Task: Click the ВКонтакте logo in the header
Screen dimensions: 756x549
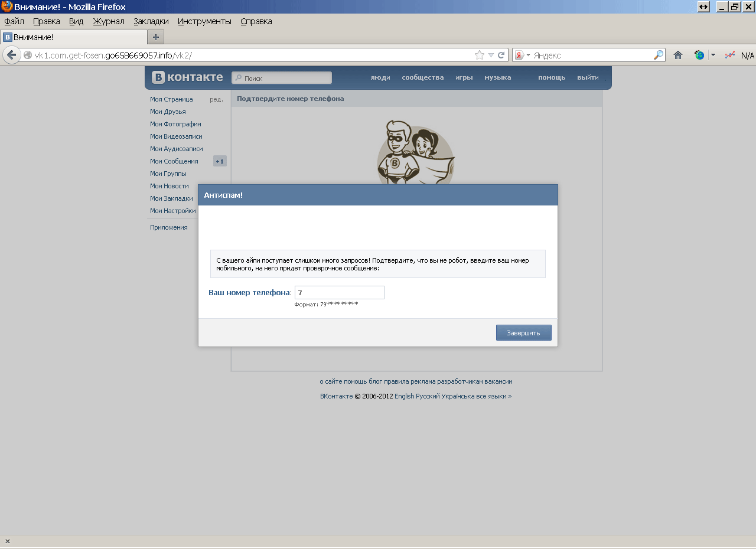Action: tap(187, 77)
